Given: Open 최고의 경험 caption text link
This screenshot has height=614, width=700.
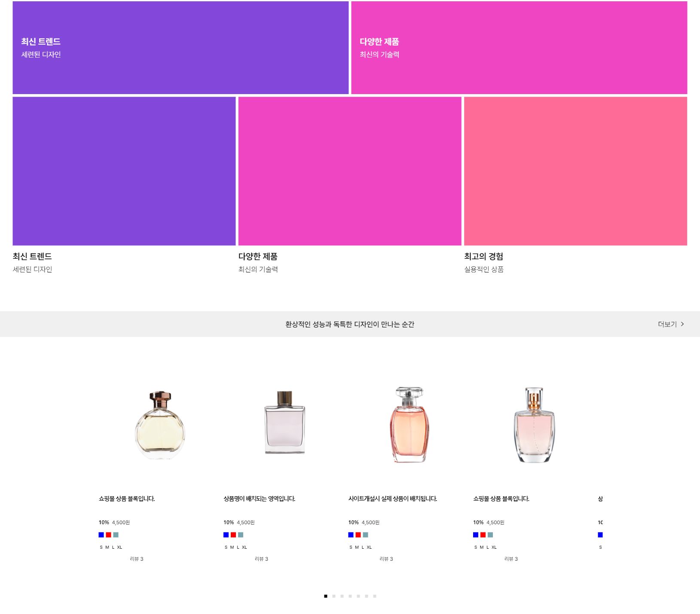Looking at the screenshot, I should pos(483,257).
